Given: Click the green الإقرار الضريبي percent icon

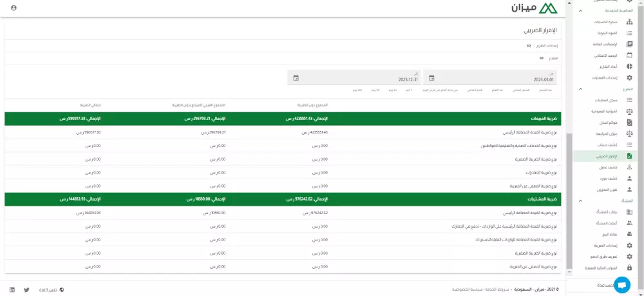Looking at the screenshot, I should pyautogui.click(x=629, y=156).
